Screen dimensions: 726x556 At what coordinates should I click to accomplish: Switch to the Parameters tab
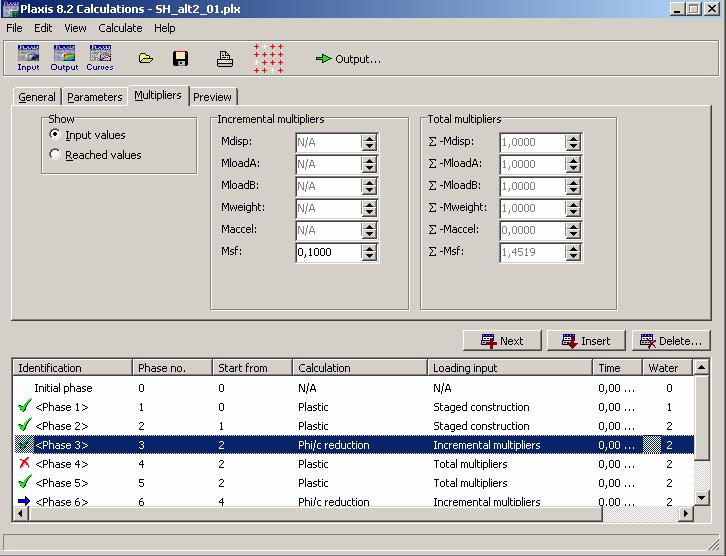(x=94, y=97)
